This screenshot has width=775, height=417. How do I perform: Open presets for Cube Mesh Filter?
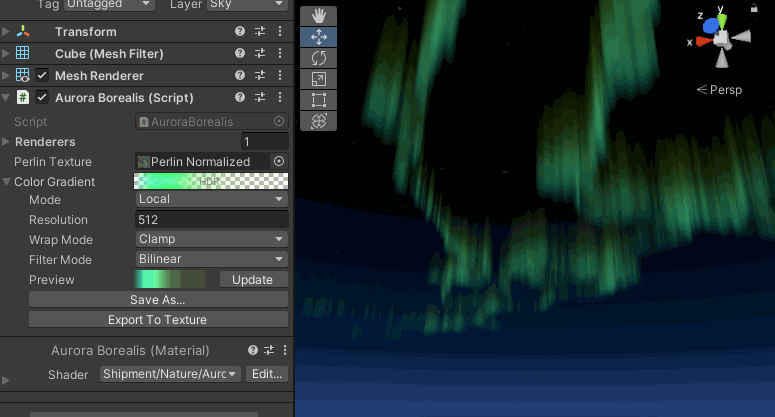tap(260, 53)
